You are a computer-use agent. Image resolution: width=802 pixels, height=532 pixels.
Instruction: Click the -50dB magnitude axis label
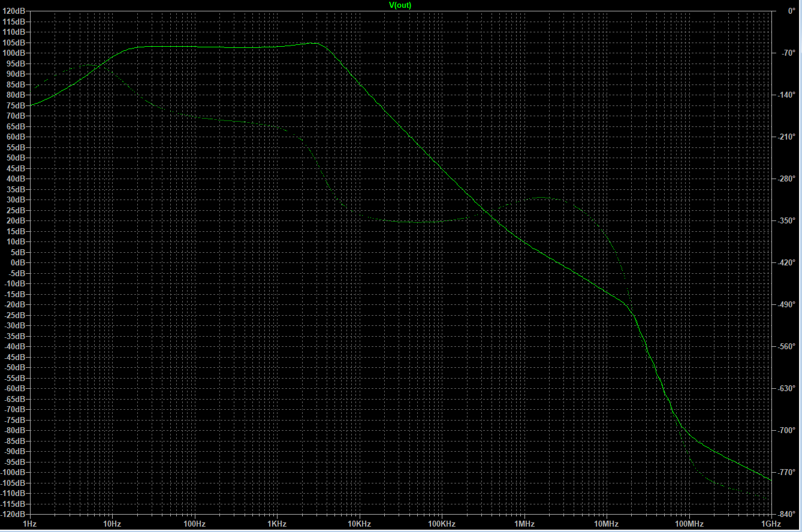coord(15,367)
